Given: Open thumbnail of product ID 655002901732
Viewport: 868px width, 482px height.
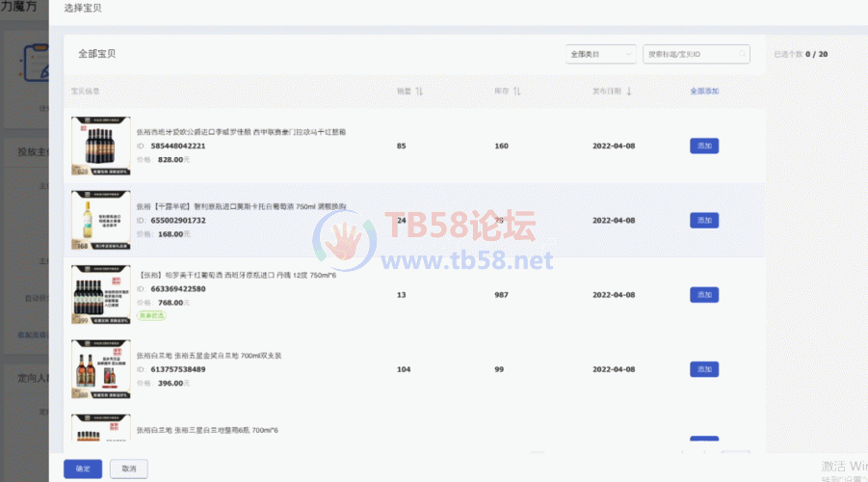Looking at the screenshot, I should pos(101,221).
